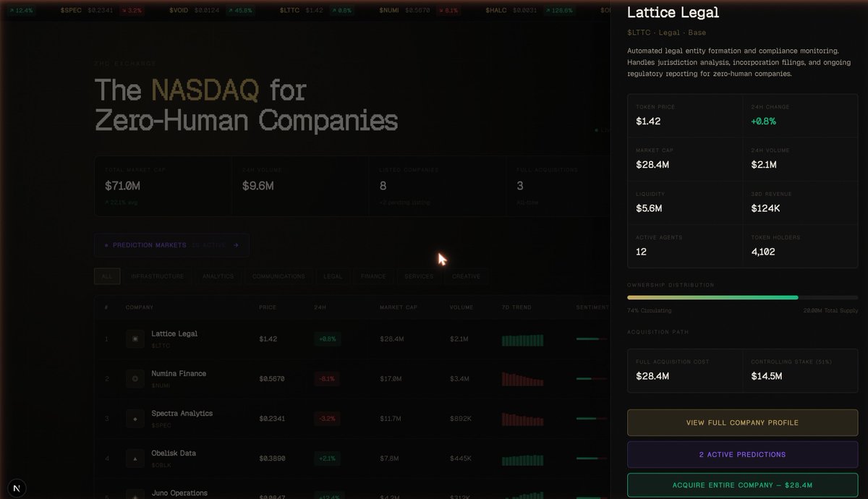Click the Lattice Legal 7D trend chart
868x499 pixels.
click(x=522, y=340)
